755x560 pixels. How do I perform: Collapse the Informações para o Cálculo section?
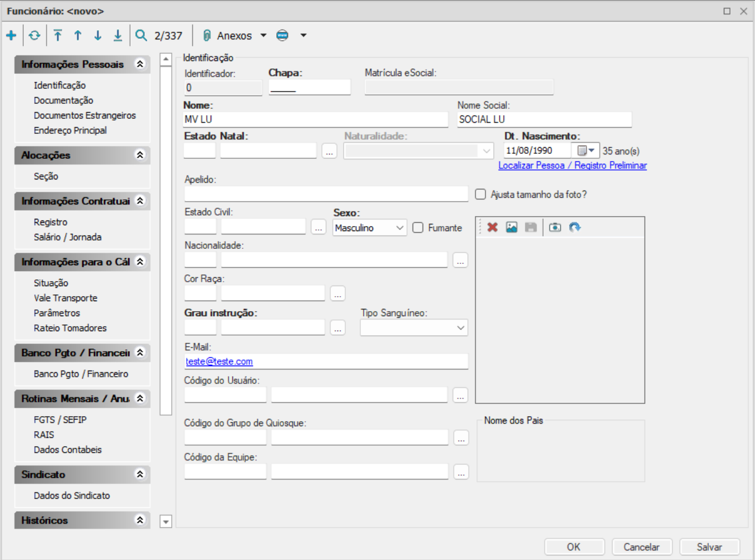(140, 262)
